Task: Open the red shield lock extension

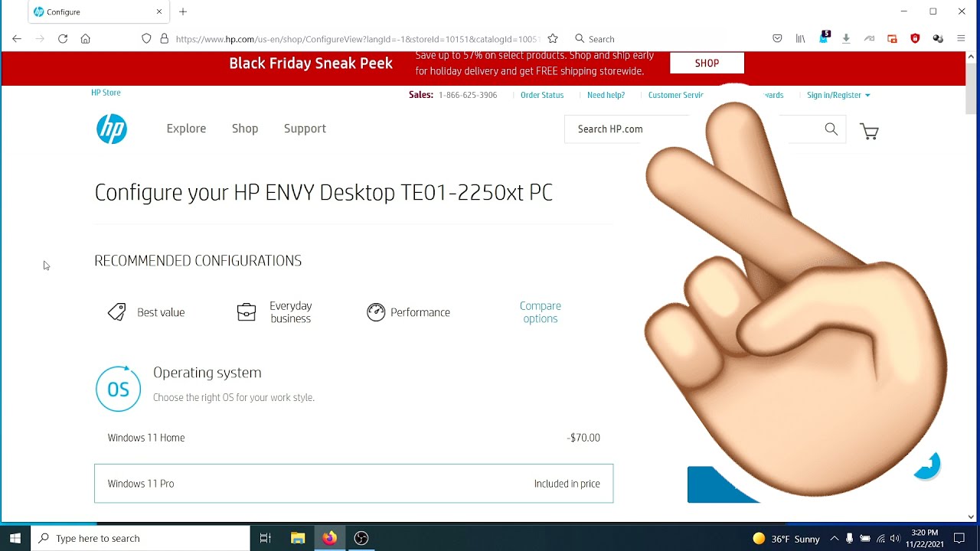Action: 915,38
